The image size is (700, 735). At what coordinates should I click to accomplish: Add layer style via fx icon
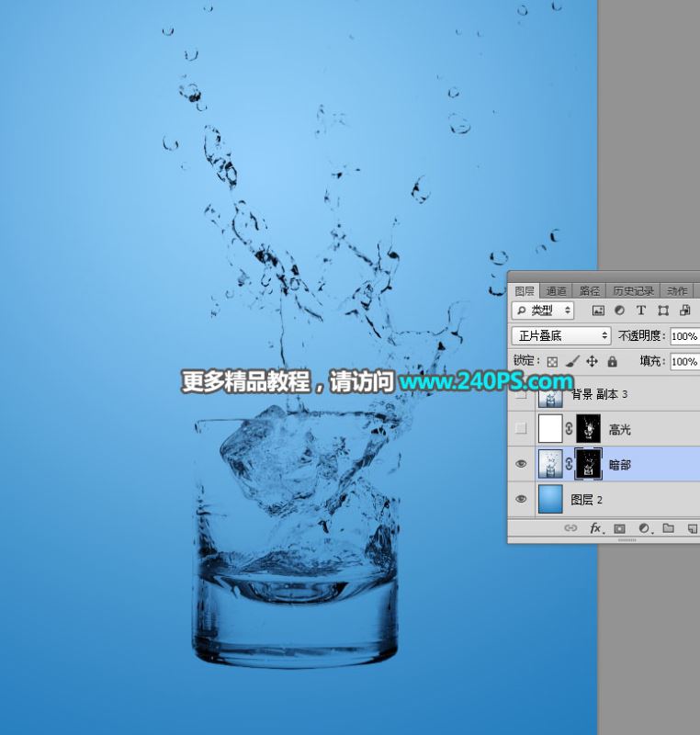point(596,529)
